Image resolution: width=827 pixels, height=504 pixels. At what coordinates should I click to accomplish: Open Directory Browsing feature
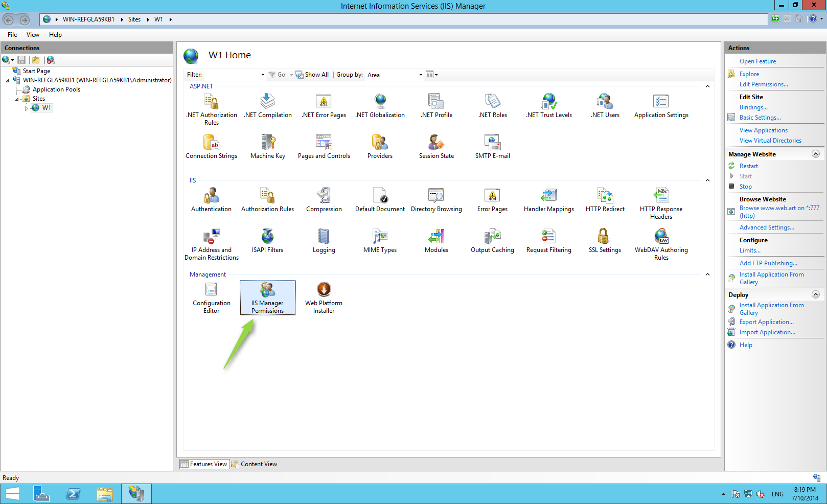point(437,200)
